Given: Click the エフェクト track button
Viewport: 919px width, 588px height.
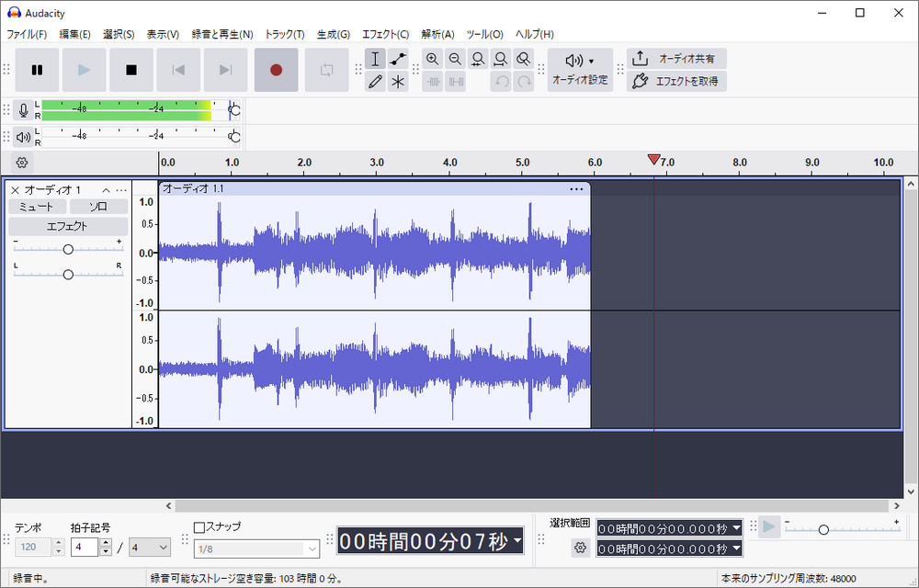Looking at the screenshot, I should coord(68,226).
